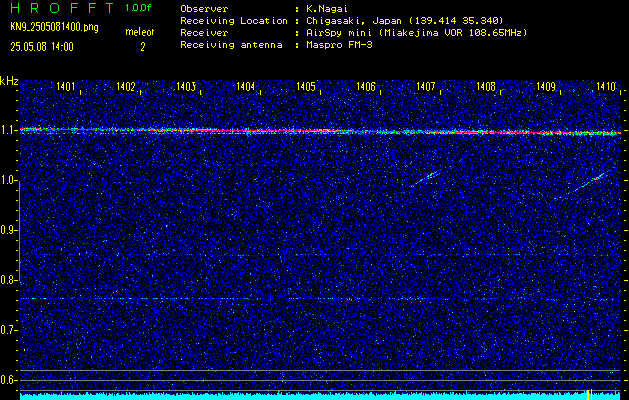Click the 0.8 frequency axis label
This screenshot has height=400, width=629.
(7, 280)
